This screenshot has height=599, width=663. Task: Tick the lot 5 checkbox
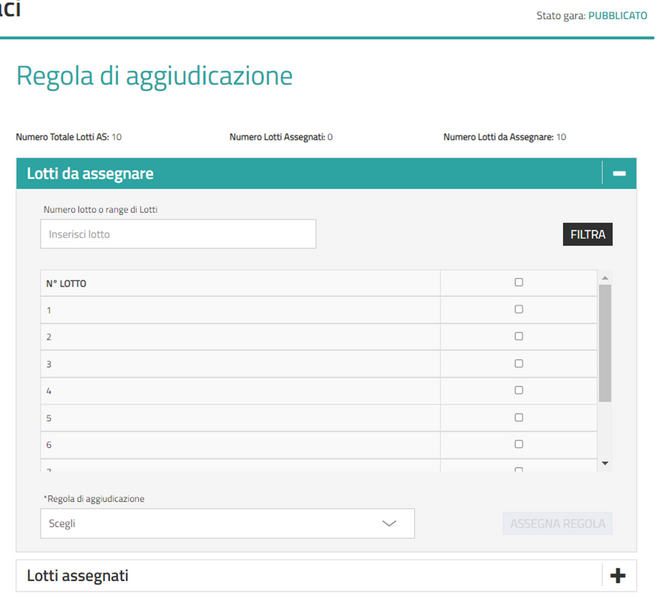(x=518, y=418)
